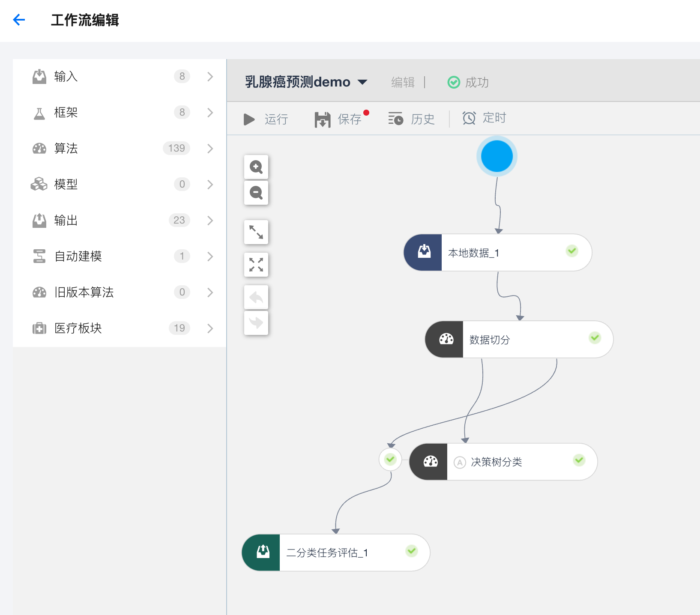
Task: Expand the 自动建模 category chevron
Action: [210, 257]
